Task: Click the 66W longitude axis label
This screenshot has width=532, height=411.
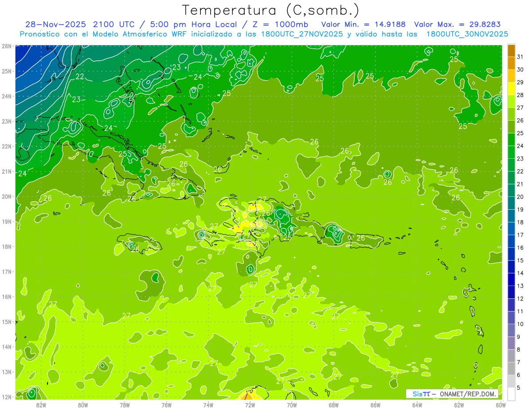Action: point(376,405)
